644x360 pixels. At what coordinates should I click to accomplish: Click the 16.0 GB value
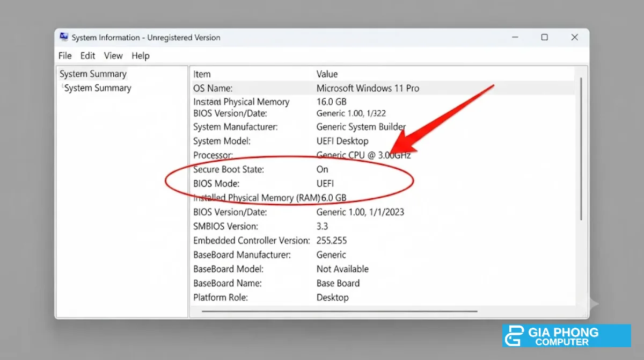click(331, 102)
